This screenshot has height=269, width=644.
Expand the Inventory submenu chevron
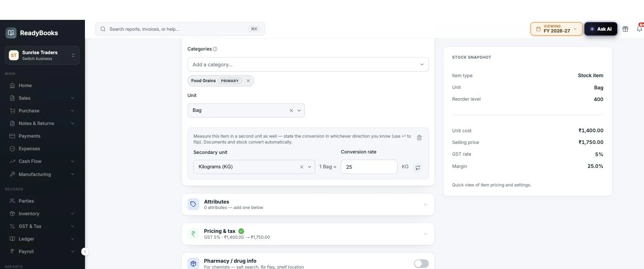click(73, 213)
